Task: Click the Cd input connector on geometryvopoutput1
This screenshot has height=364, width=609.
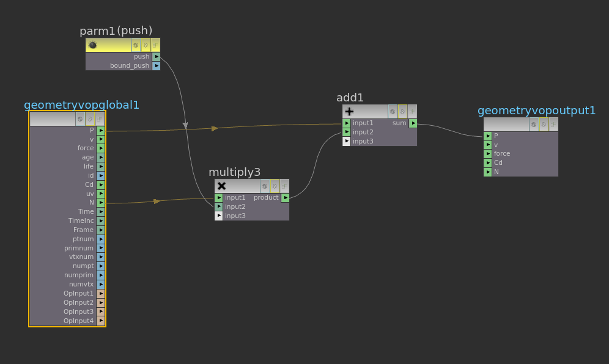Action: pyautogui.click(x=487, y=162)
